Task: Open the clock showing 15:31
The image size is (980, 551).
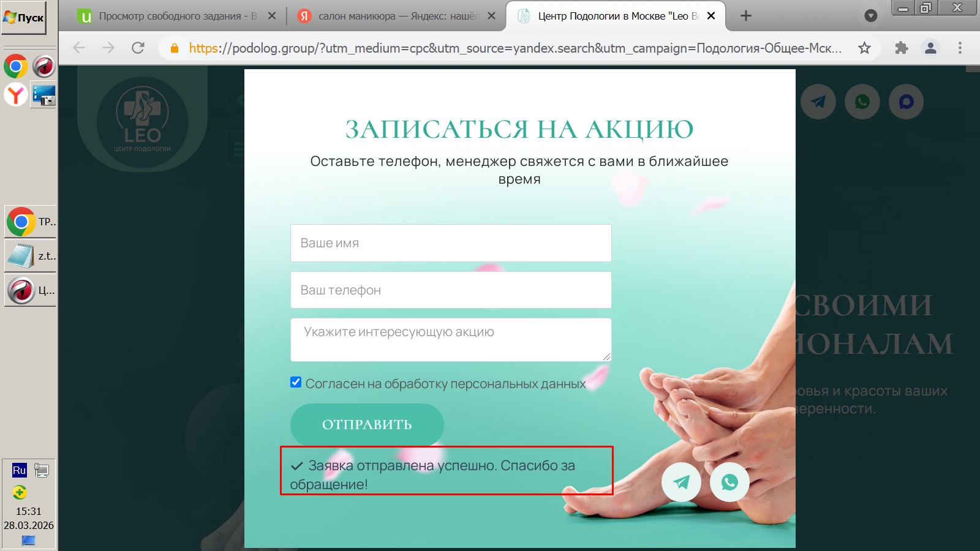Action: tap(29, 511)
